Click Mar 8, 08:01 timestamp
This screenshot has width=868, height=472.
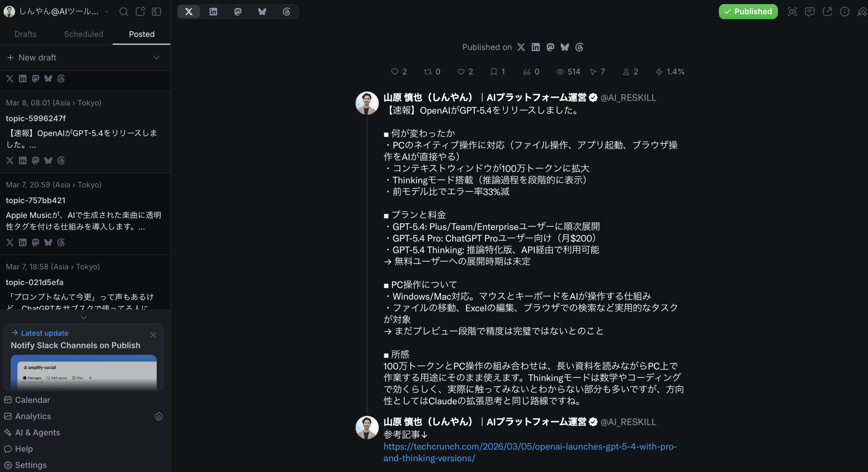coord(54,103)
